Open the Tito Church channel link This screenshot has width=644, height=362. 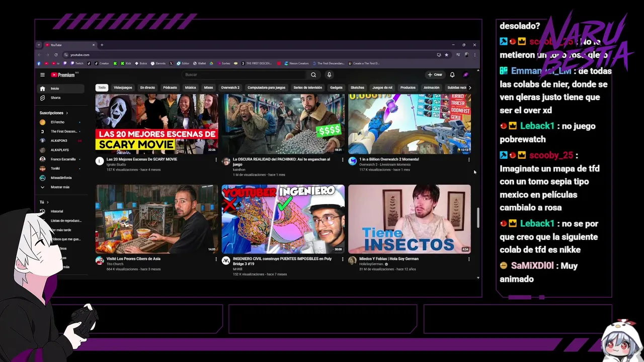(115, 264)
